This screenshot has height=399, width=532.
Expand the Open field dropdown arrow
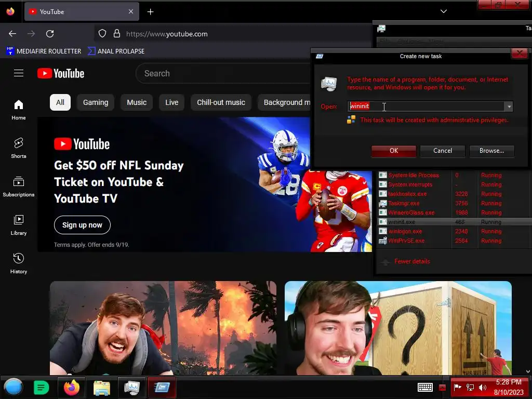pos(509,107)
